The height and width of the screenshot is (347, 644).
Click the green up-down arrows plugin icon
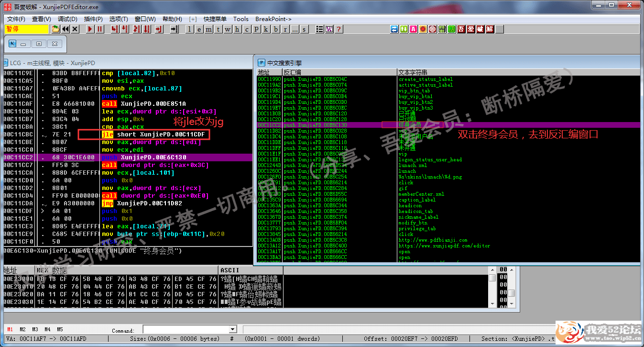(404, 29)
